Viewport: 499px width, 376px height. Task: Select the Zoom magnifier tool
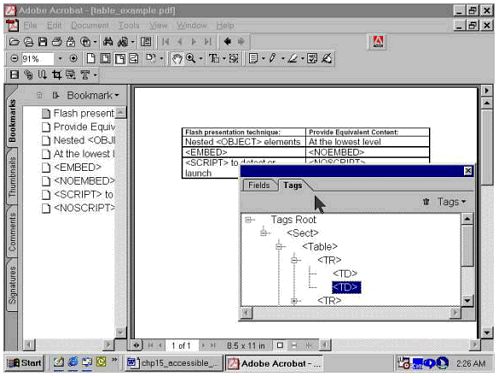tap(191, 59)
